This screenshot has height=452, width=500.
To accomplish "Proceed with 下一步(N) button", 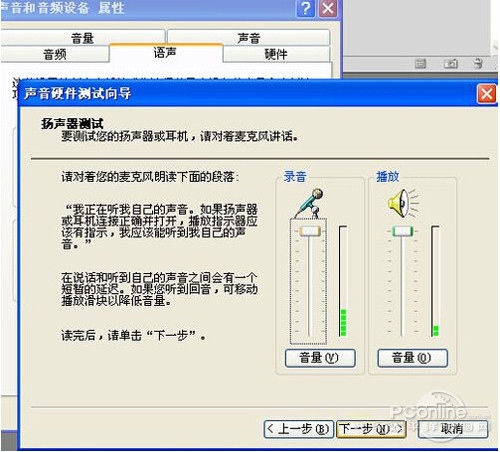I will [x=371, y=429].
